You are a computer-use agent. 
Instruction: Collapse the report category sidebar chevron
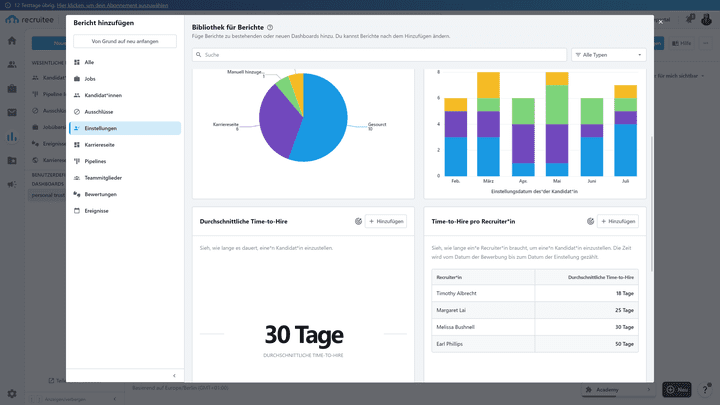(x=174, y=376)
